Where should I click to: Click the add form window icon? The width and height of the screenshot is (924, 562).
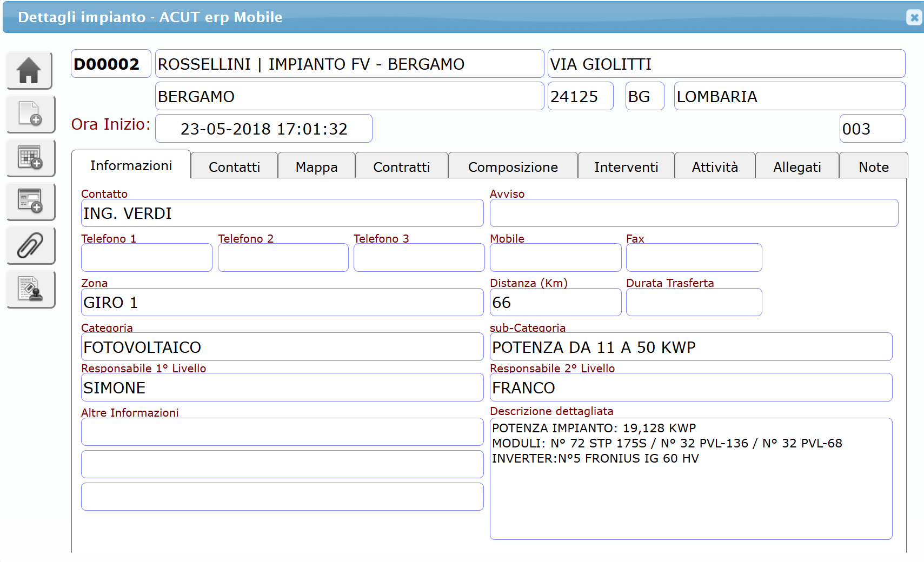[30, 202]
